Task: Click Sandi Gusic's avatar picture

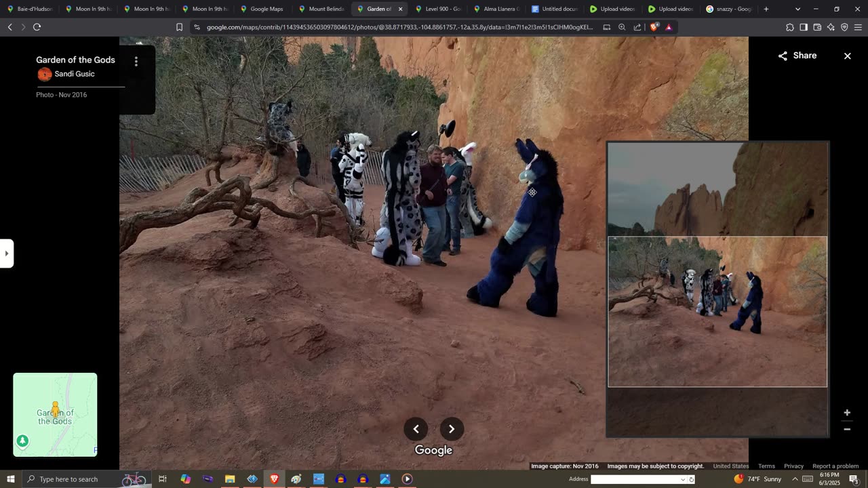Action: click(45, 75)
